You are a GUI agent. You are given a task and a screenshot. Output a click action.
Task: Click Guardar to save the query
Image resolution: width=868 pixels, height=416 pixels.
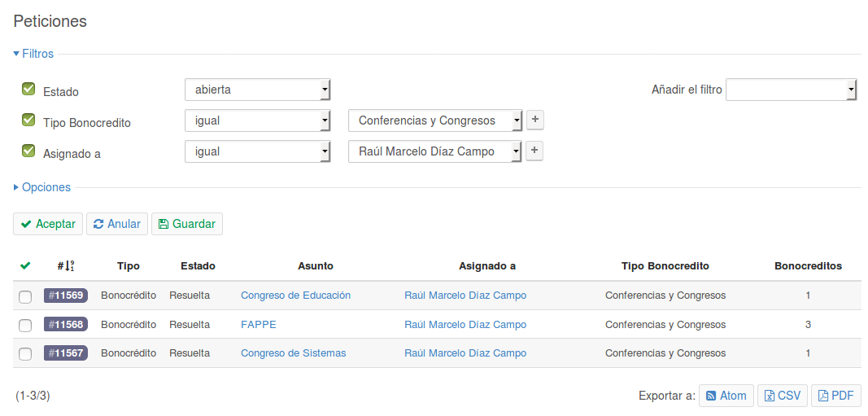pos(187,224)
